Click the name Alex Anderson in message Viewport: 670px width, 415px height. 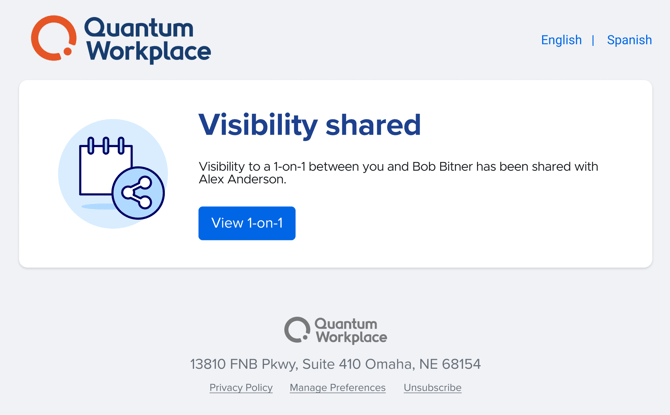[242, 179]
